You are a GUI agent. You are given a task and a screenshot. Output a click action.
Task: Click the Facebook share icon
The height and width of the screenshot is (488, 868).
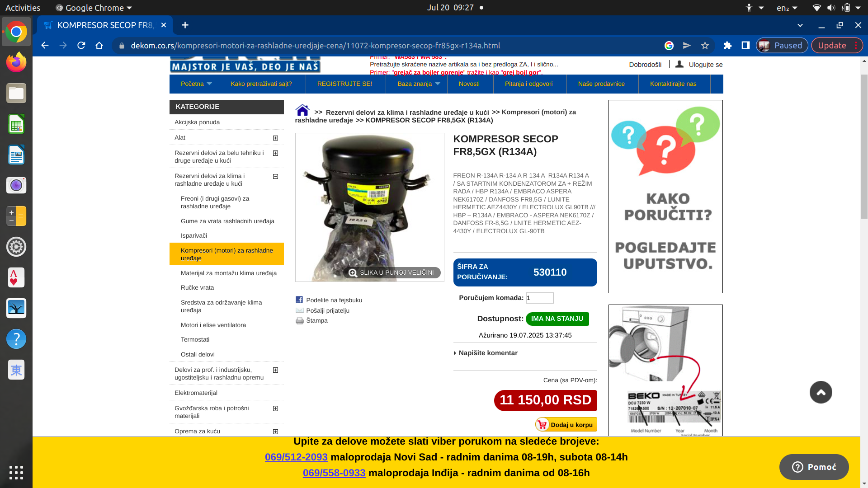pos(299,300)
